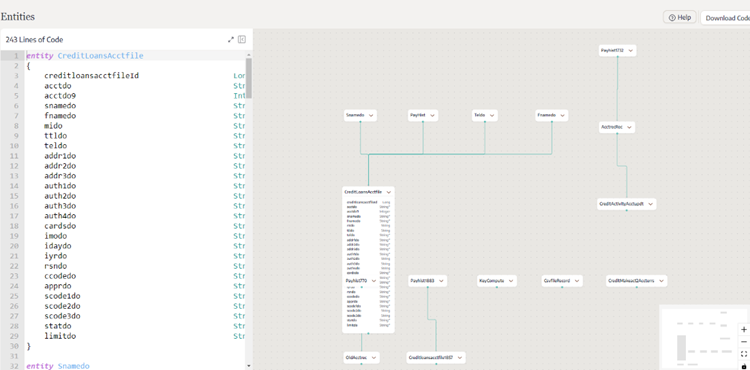Click the 'limitdo' field line
Screen dimensions: 750x370
tap(60, 336)
